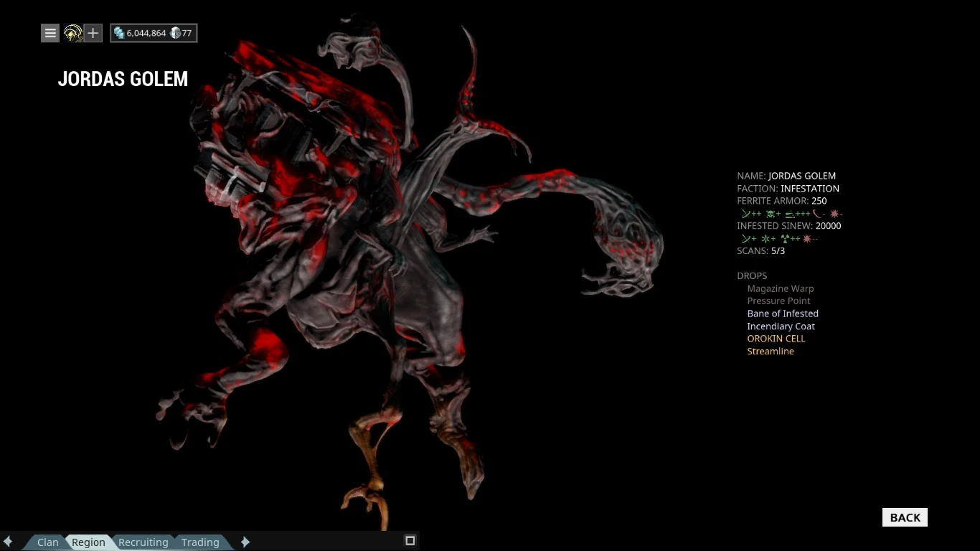
Task: Click the left chat tab scroll arrow
Action: pos(8,542)
